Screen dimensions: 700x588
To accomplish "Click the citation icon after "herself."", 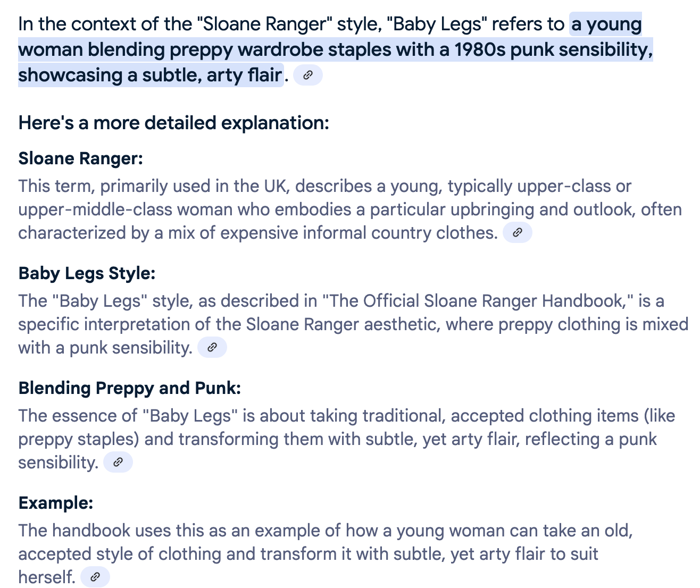I will point(95,577).
